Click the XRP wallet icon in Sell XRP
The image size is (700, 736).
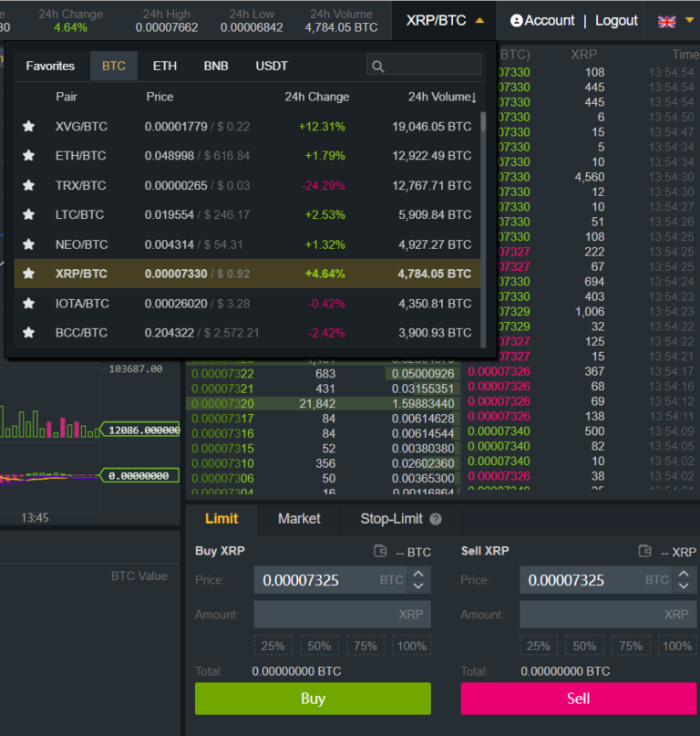point(645,551)
